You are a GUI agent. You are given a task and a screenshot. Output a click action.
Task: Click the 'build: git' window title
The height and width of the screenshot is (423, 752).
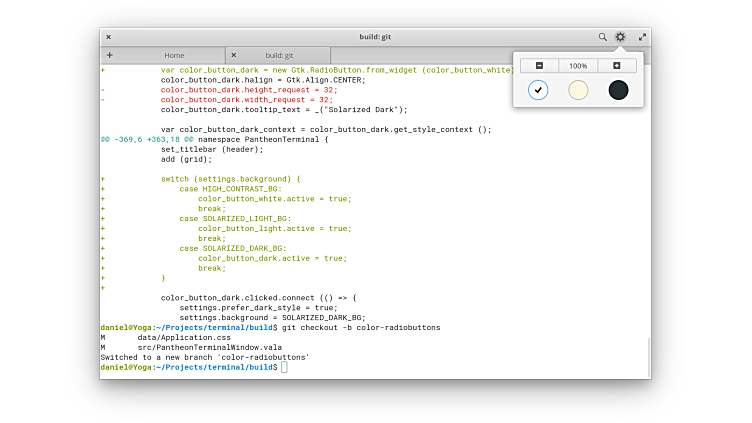click(x=376, y=37)
